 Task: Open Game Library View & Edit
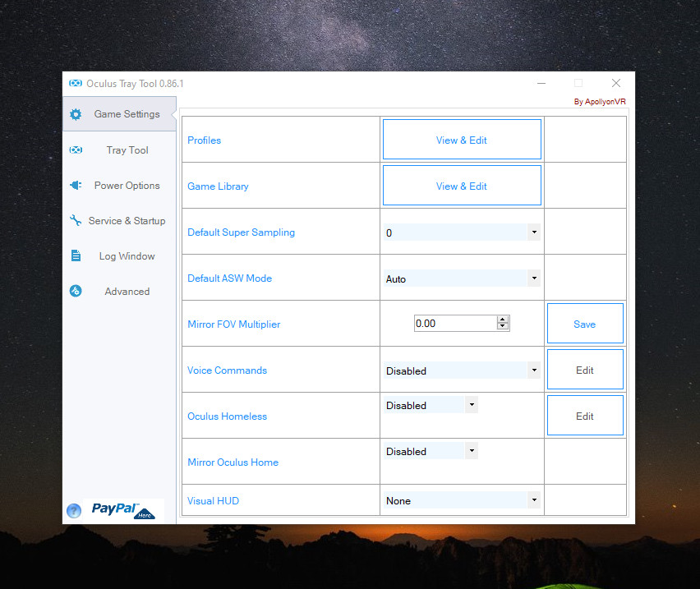point(462,186)
